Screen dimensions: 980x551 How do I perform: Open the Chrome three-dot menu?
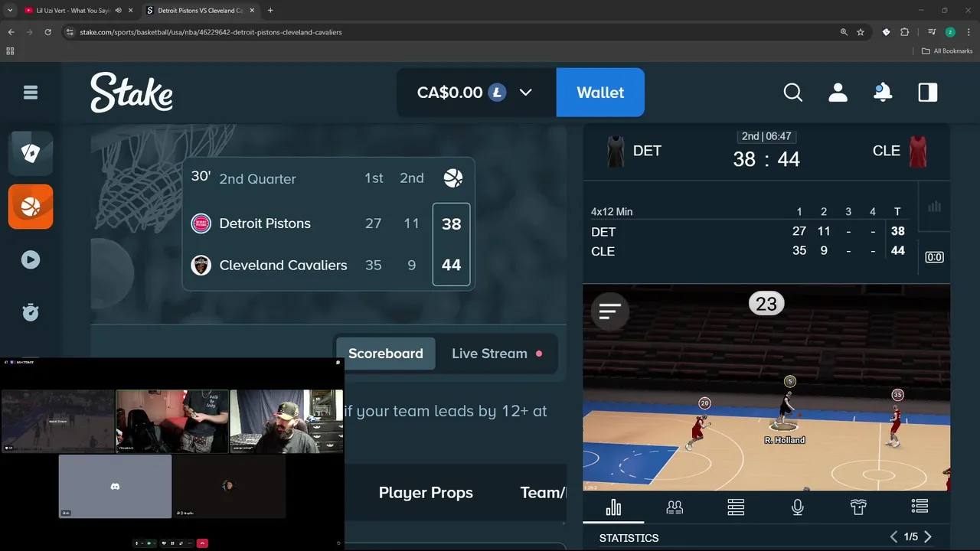[x=969, y=32]
